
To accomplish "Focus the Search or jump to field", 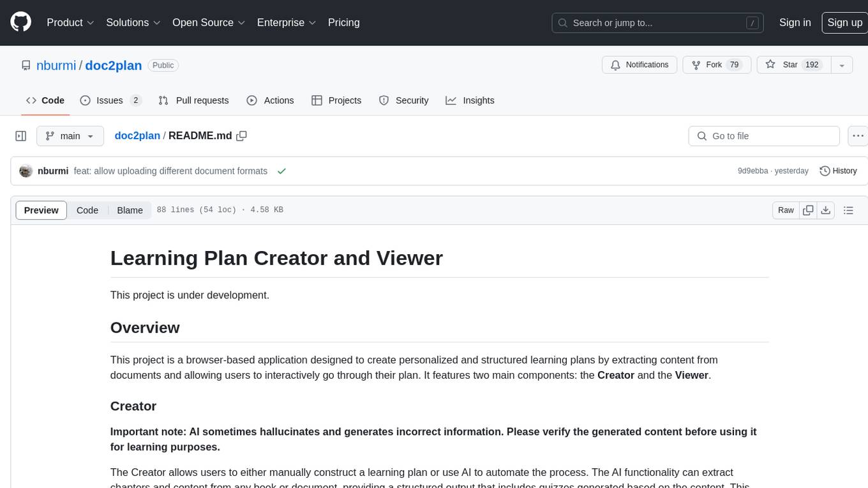I will tap(659, 23).
